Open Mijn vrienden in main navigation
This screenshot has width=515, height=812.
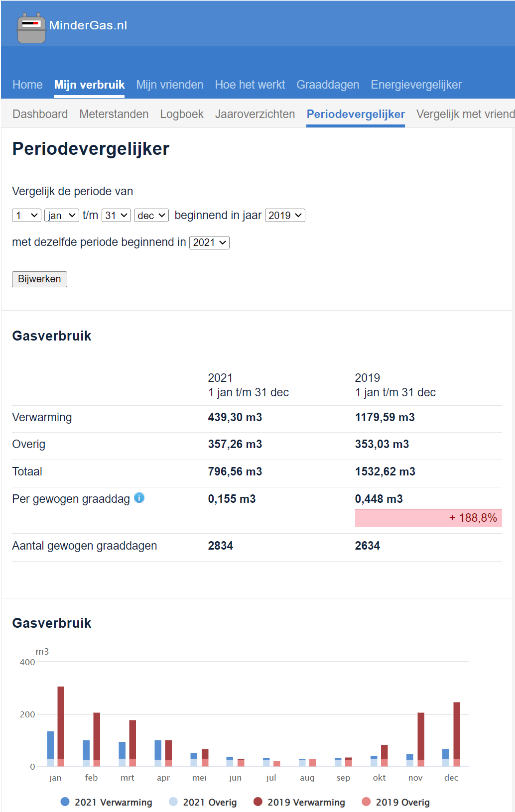point(170,85)
